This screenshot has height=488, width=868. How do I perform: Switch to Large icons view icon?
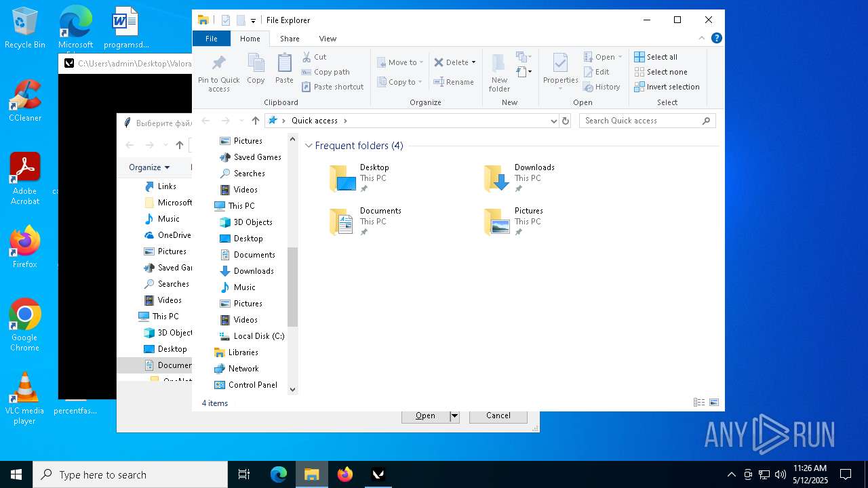coord(713,403)
